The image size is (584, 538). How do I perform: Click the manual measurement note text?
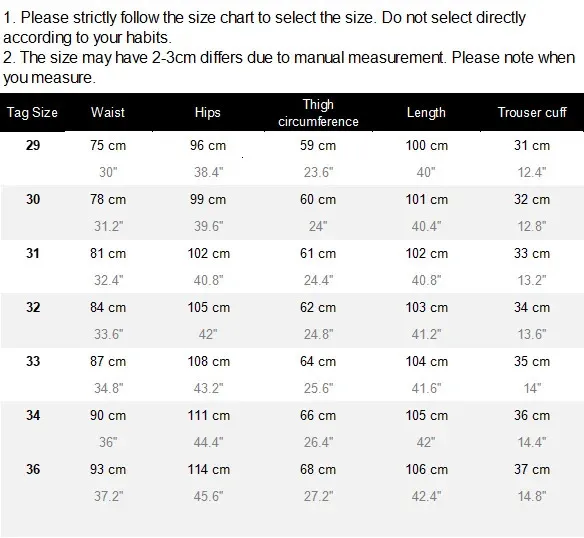pyautogui.click(x=289, y=67)
